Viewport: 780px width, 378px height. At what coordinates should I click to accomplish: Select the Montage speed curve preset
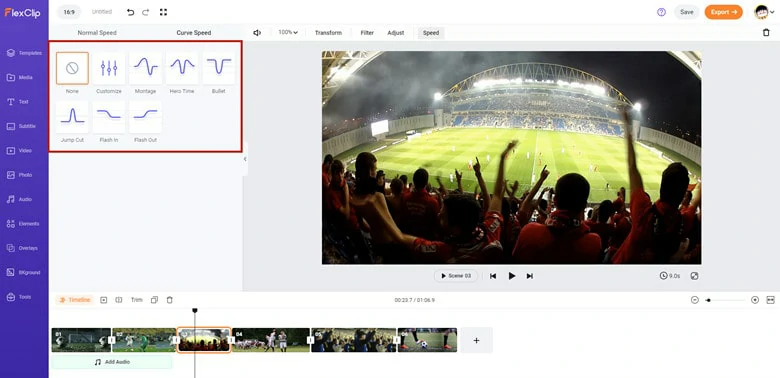(145, 68)
